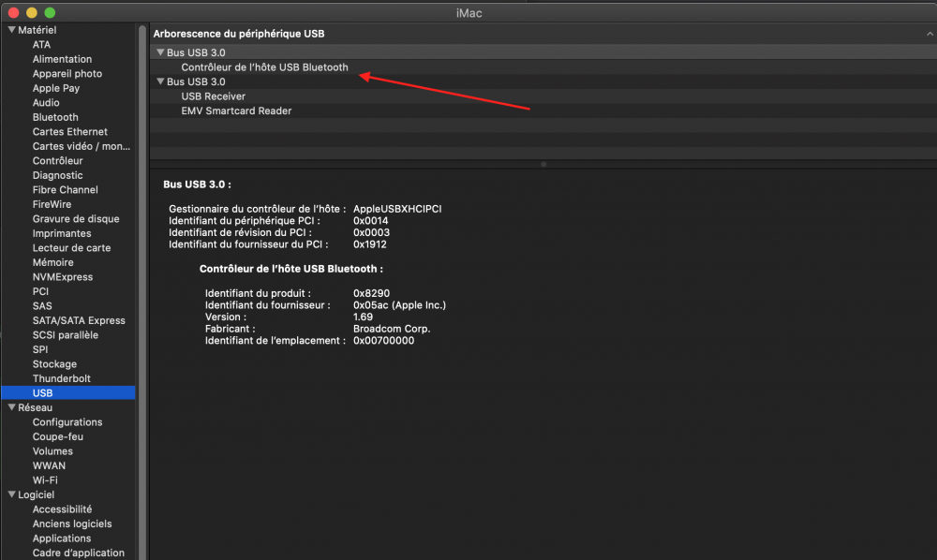Click the green zoom window button
The width and height of the screenshot is (937, 560).
pos(50,13)
